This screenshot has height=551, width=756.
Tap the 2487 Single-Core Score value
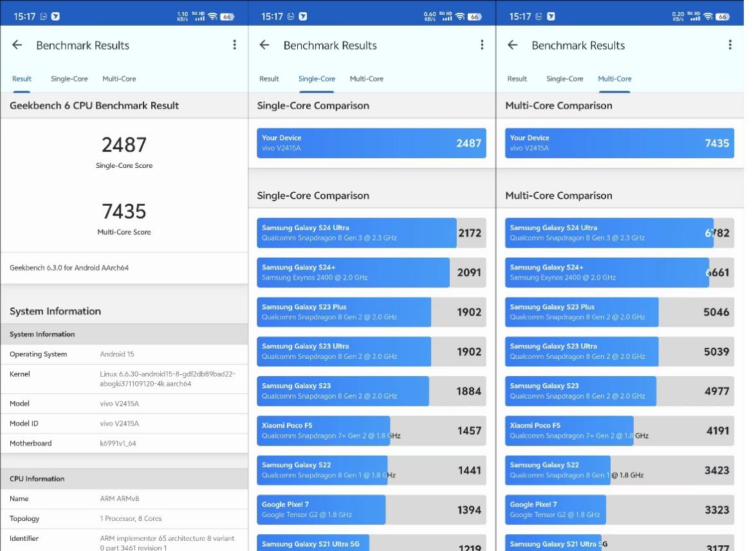click(x=124, y=145)
